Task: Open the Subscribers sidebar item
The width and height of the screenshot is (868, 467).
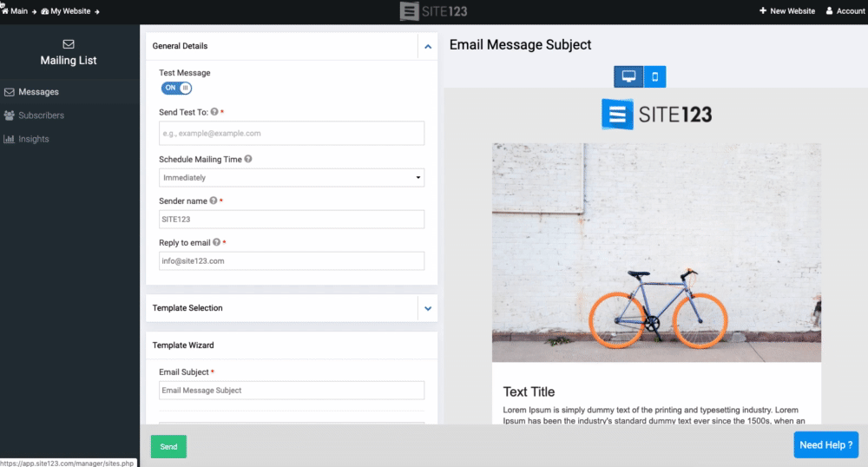Action: [x=69, y=115]
